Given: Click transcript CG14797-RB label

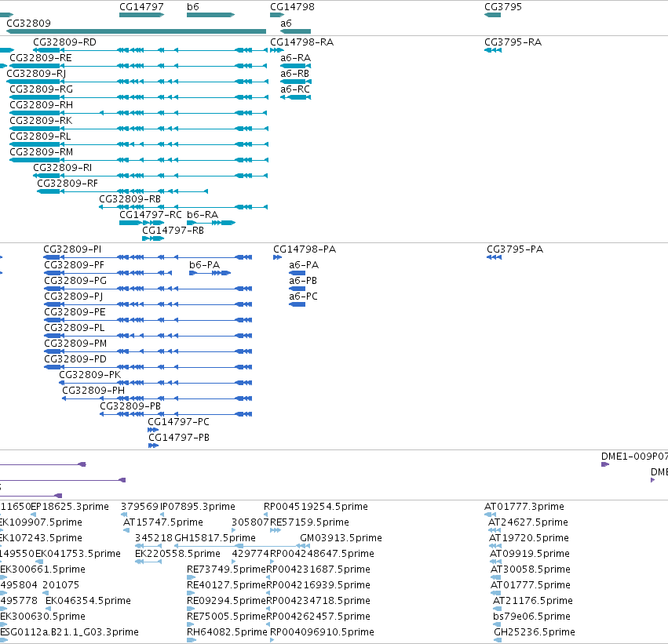Looking at the screenshot, I should click(x=173, y=231).
